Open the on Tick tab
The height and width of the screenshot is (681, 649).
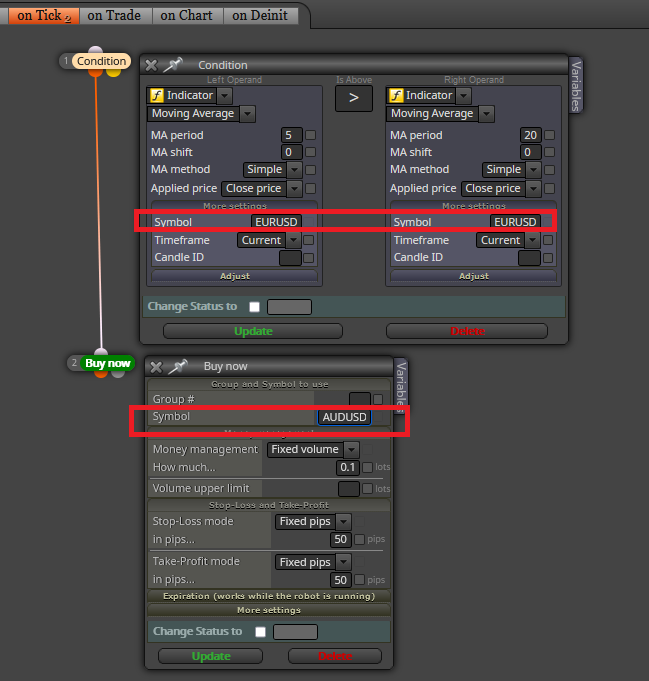coord(43,16)
